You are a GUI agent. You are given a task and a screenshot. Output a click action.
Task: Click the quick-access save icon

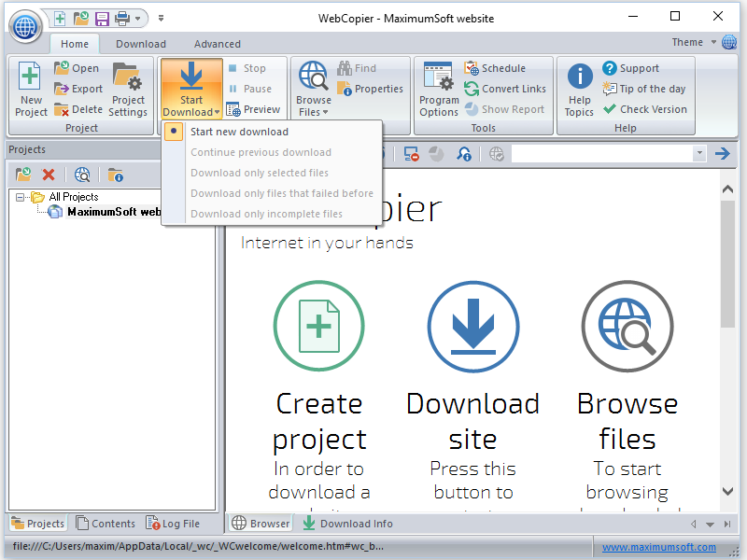[102, 19]
